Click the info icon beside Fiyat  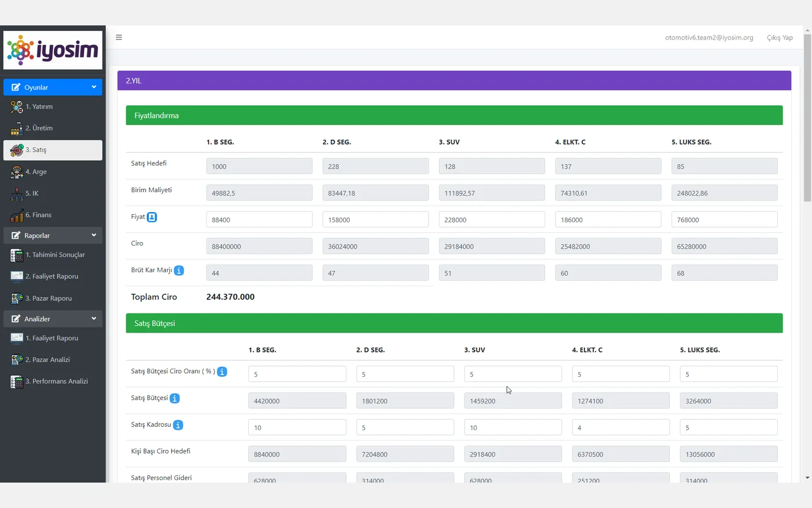152,217
